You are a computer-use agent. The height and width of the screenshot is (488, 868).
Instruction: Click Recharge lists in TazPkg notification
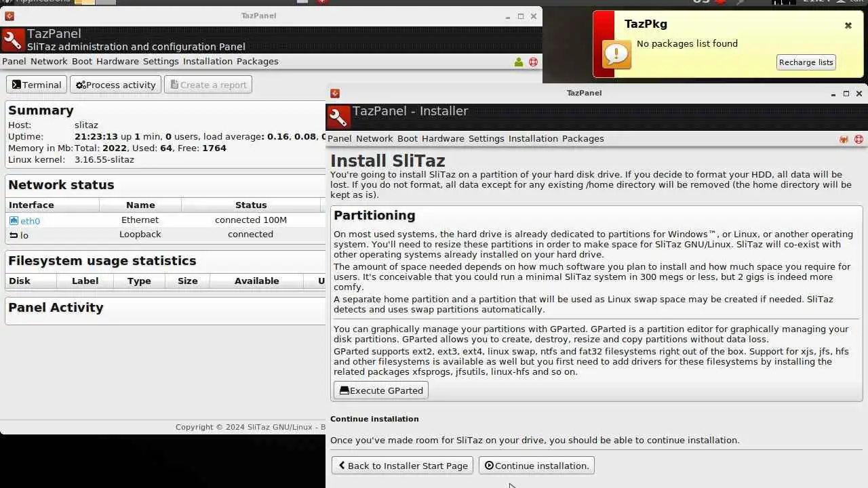(x=806, y=62)
